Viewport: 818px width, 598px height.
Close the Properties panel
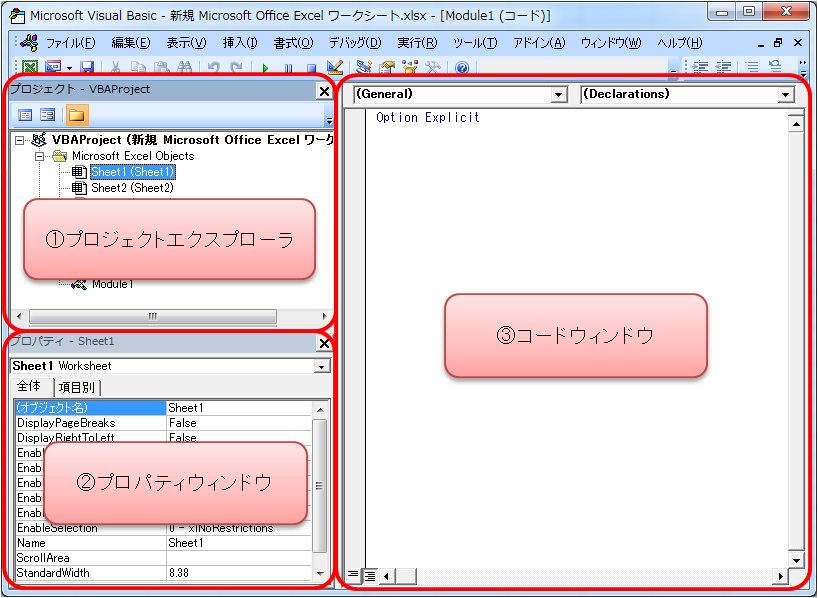324,343
